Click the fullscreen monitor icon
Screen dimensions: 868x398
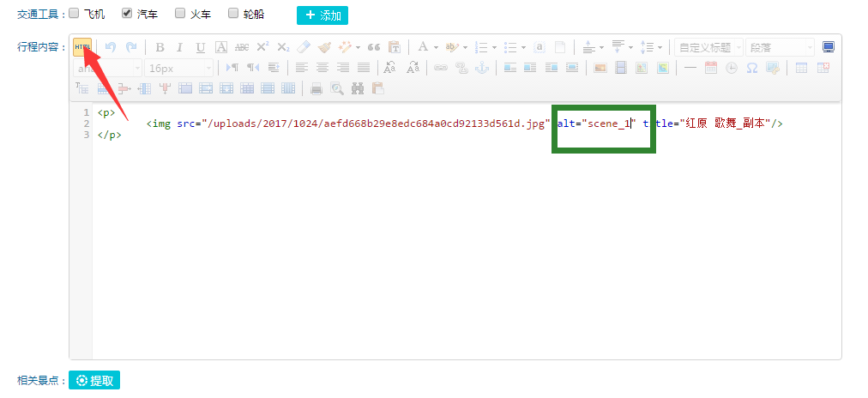(x=828, y=47)
